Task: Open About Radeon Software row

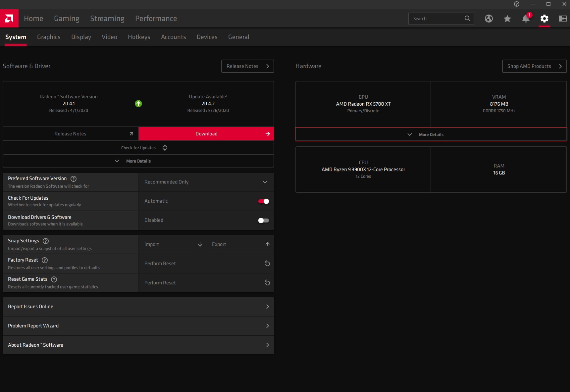Action: coord(138,345)
